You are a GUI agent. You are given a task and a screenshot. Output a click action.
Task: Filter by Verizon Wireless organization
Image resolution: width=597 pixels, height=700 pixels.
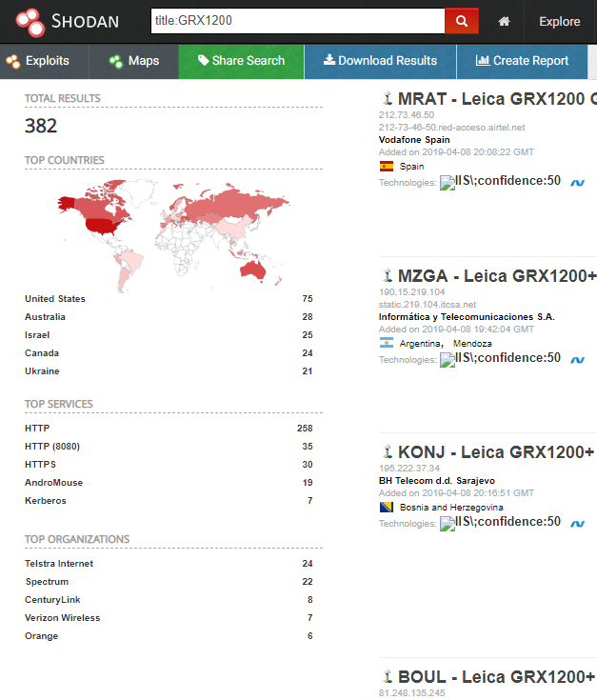click(x=63, y=618)
